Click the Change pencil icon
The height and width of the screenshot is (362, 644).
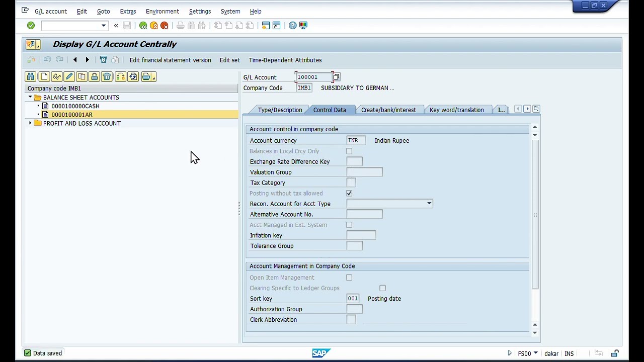click(69, 77)
